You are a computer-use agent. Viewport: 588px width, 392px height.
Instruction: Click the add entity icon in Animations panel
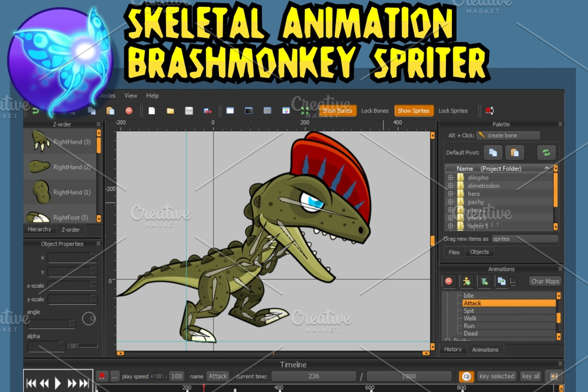pos(484,281)
